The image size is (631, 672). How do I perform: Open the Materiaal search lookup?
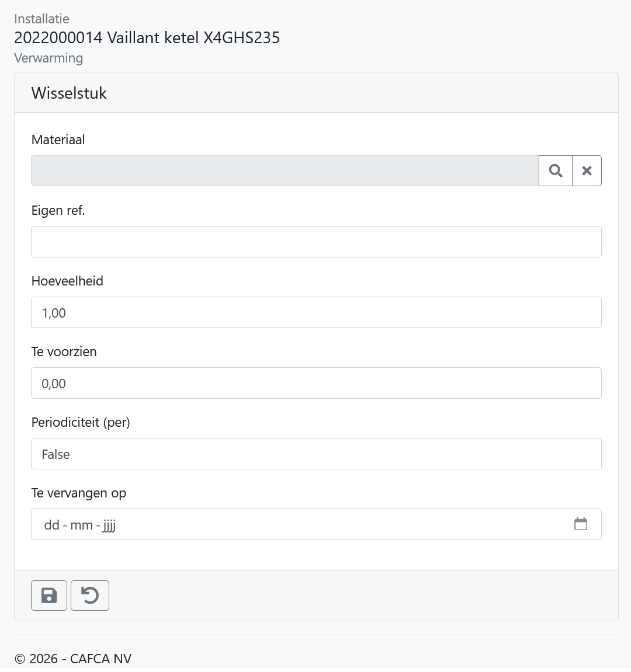click(556, 170)
